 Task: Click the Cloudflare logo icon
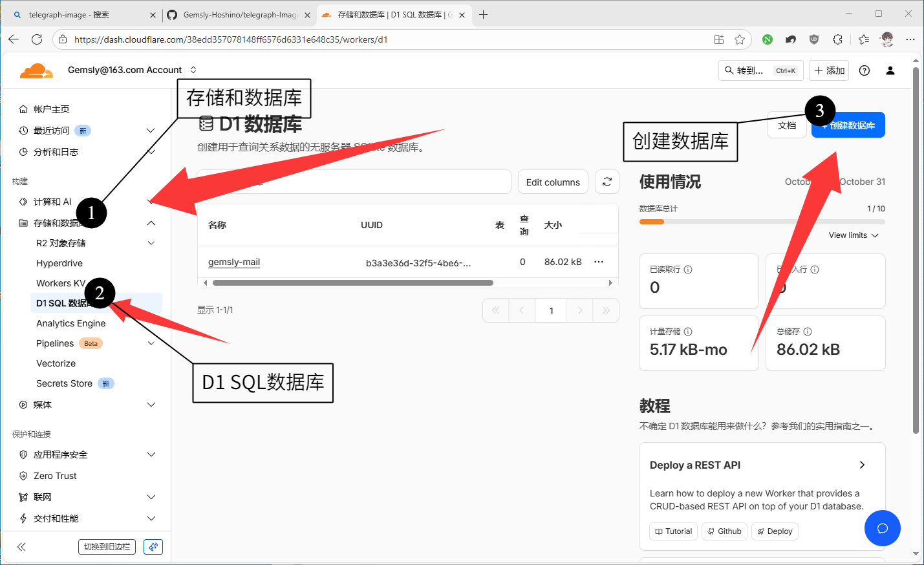tap(36, 70)
